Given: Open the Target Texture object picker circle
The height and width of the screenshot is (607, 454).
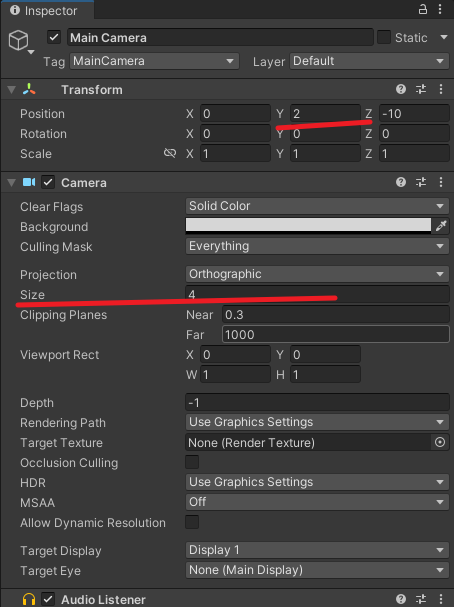Looking at the screenshot, I should (440, 442).
